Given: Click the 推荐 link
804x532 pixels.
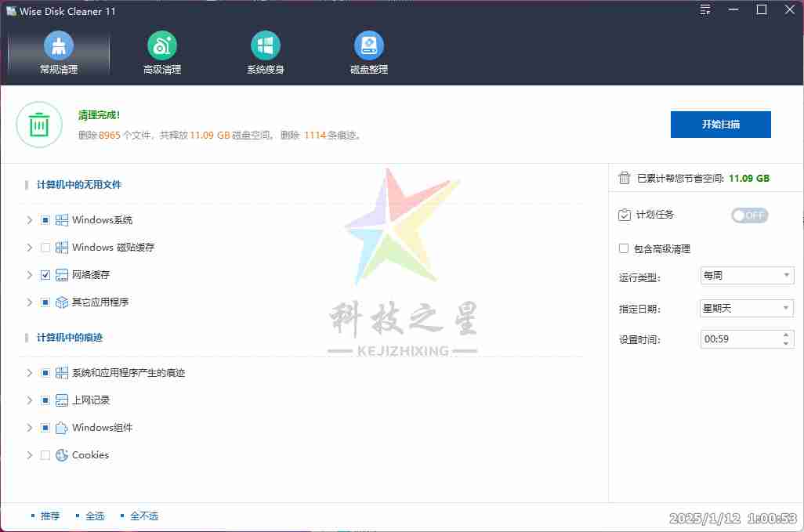Looking at the screenshot, I should (x=49, y=516).
